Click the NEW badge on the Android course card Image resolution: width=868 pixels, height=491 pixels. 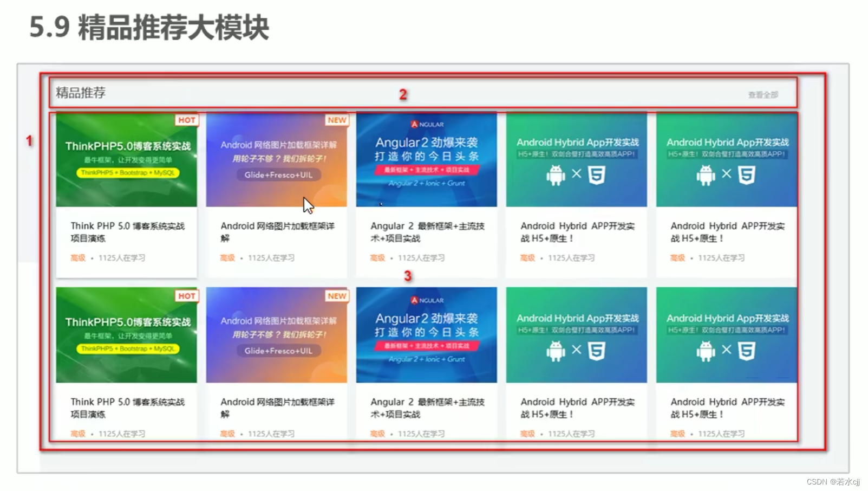tap(337, 120)
